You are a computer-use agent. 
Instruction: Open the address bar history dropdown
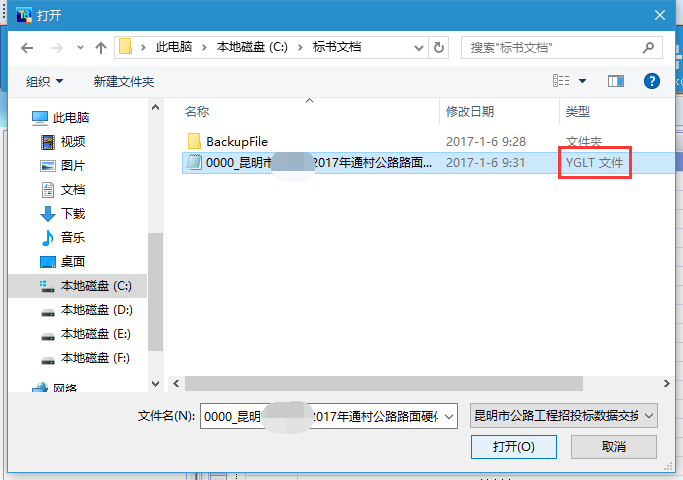coord(419,47)
